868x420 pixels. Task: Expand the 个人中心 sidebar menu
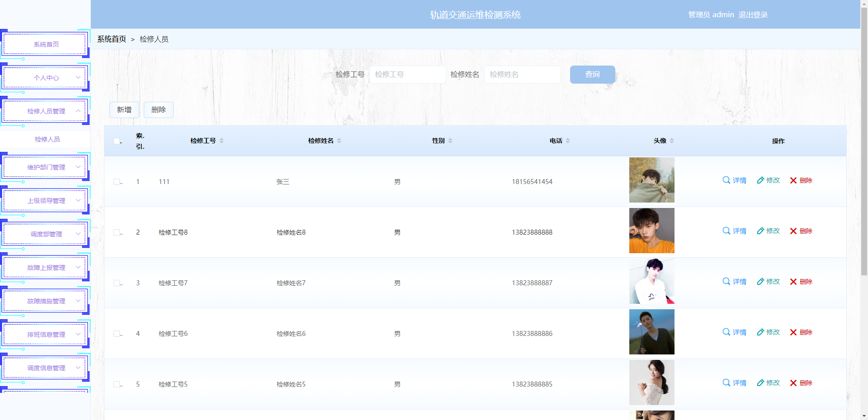point(45,78)
